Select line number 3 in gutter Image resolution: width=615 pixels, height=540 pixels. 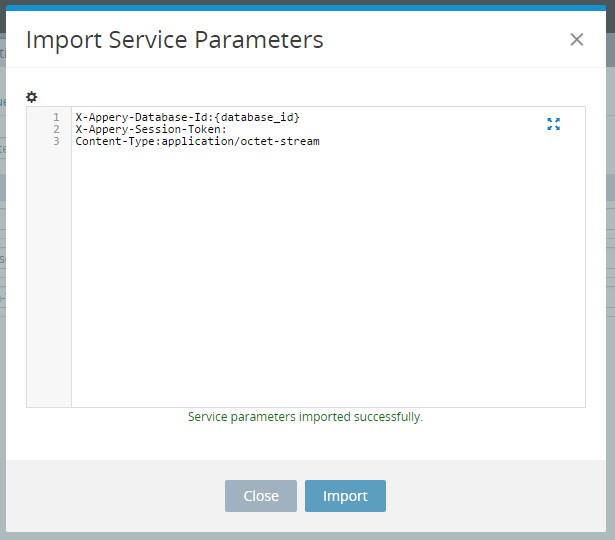click(x=56, y=141)
